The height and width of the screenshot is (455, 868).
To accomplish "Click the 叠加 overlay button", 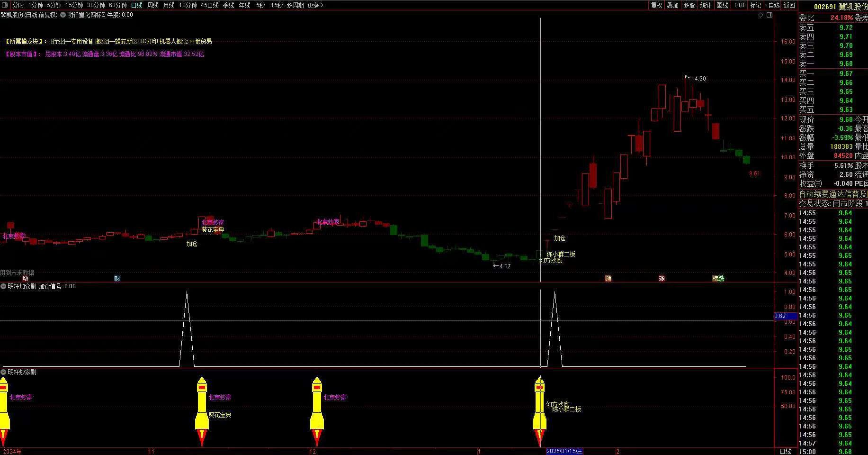I will [x=672, y=5].
